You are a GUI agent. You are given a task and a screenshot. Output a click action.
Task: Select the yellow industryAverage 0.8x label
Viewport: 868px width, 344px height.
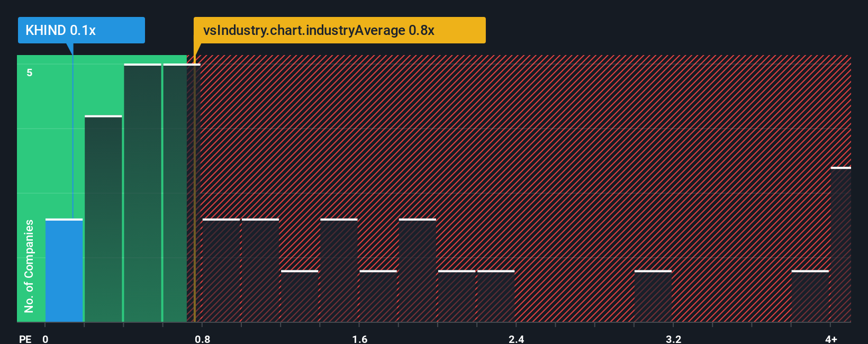coord(339,30)
